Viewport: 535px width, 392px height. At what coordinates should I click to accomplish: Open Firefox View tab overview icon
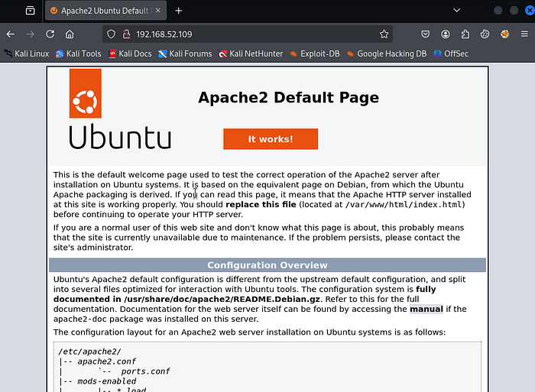click(31, 11)
